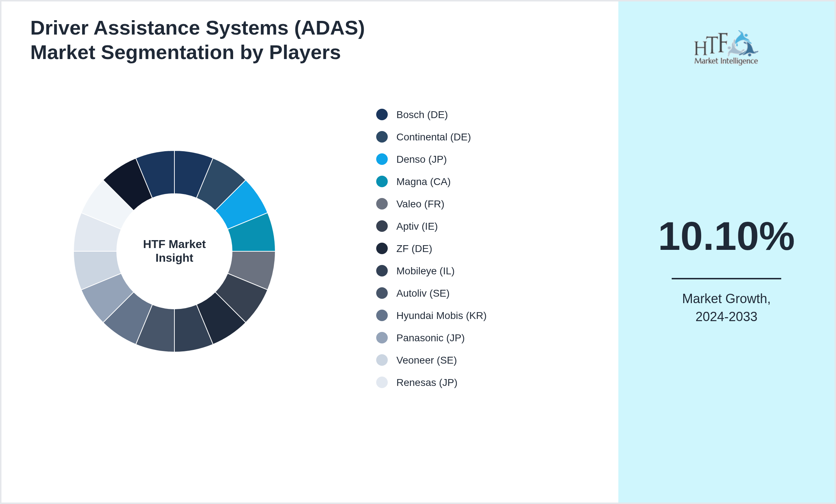Screen dimensions: 836x504
Task: Select the Veoneer (SE) legend color dot
Action: click(x=381, y=360)
